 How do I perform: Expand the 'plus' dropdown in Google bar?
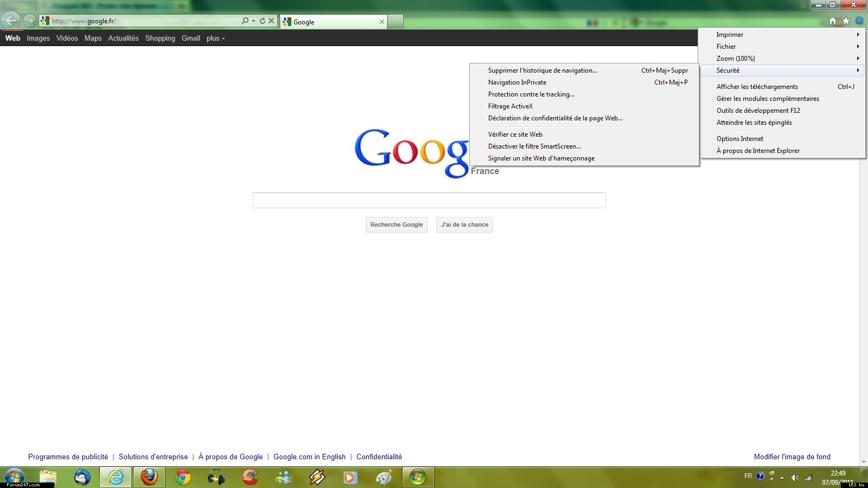coord(215,38)
